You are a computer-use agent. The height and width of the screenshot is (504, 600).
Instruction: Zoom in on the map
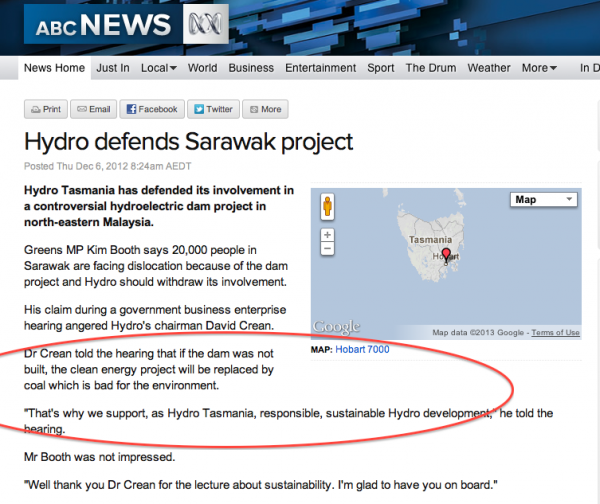pos(327,235)
